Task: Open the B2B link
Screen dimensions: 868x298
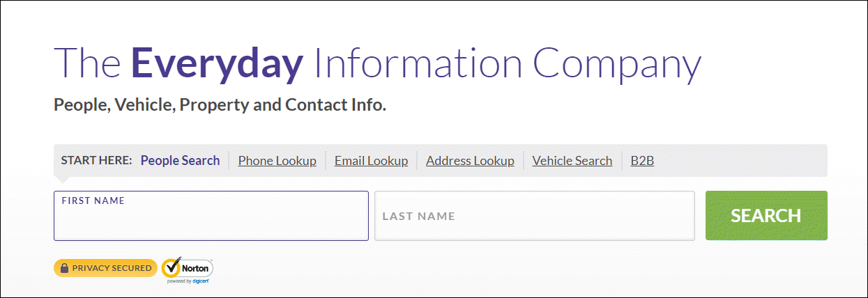Action: 642,161
